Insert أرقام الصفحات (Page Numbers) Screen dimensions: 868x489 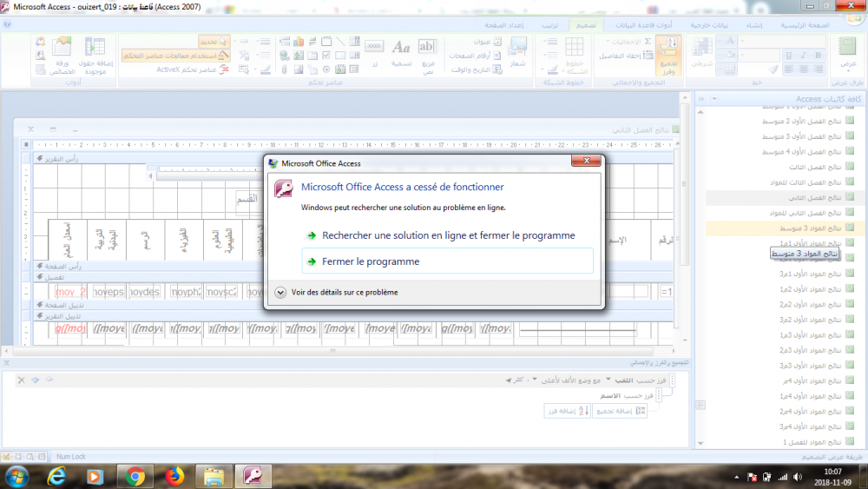pyautogui.click(x=475, y=56)
